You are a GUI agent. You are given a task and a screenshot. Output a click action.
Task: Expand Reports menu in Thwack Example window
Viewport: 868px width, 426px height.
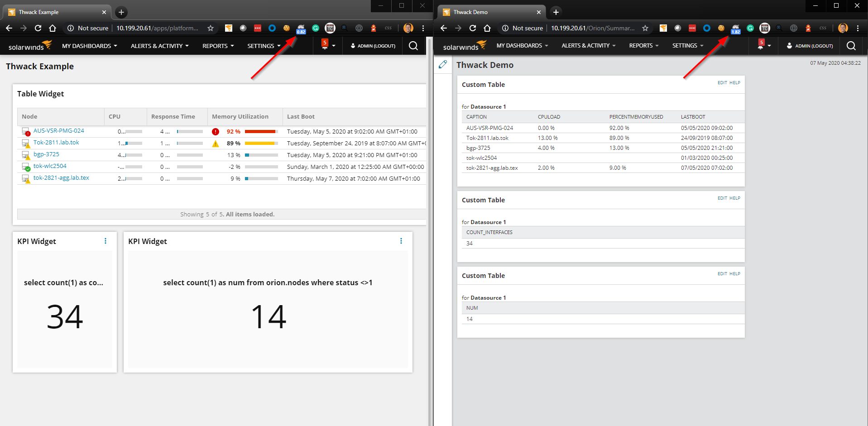coord(218,46)
